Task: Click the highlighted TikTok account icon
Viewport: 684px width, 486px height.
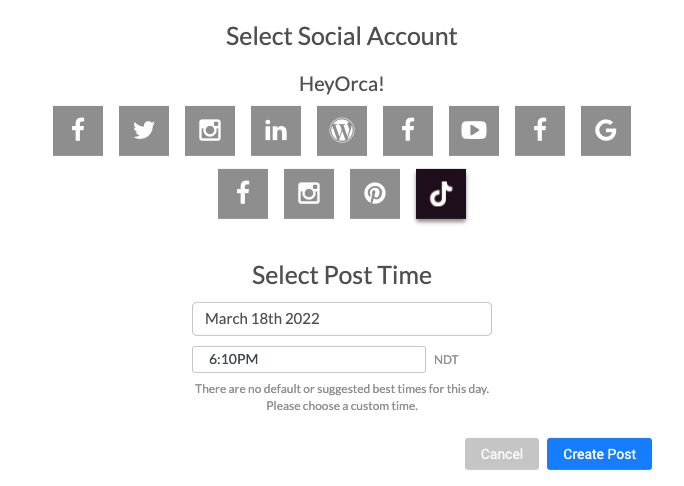Action: click(441, 194)
